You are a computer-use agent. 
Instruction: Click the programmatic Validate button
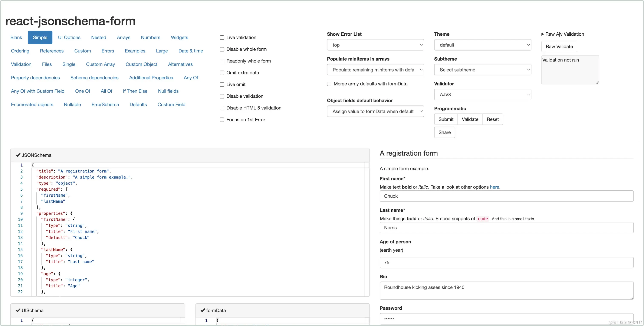tap(470, 119)
